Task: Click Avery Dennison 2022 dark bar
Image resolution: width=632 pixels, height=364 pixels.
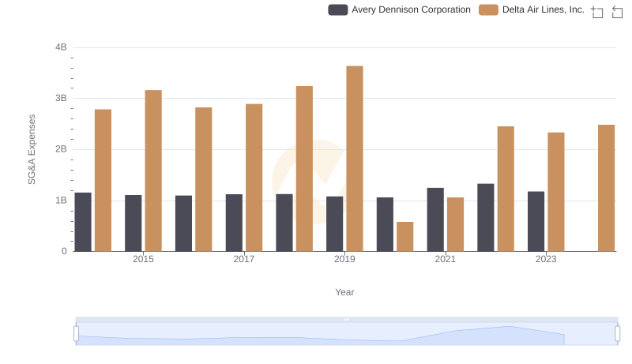Action: (x=486, y=218)
